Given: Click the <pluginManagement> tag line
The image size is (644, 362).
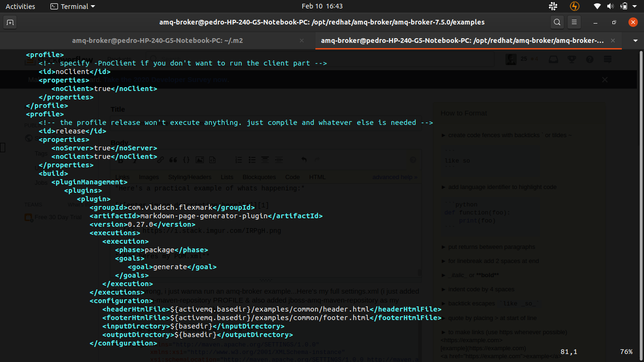Looking at the screenshot, I should pyautogui.click(x=90, y=182).
